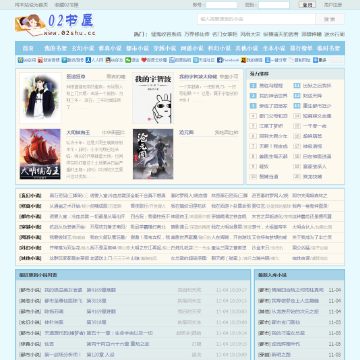Open the 用户注册 registration link
The image size is (360, 360).
[x=332, y=5]
